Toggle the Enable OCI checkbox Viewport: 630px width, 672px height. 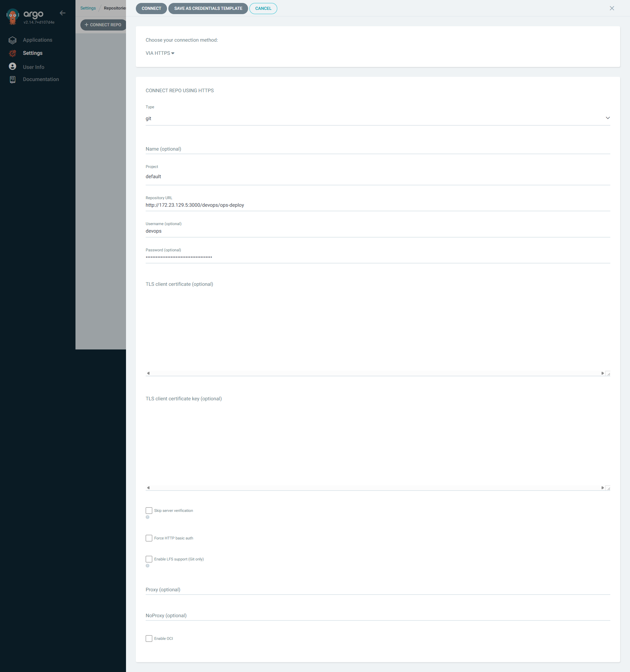click(x=149, y=639)
